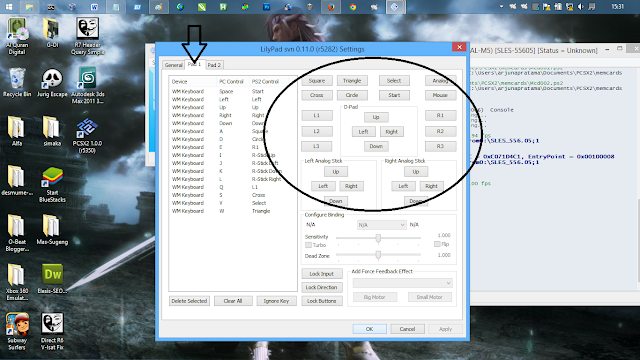Click Cancel in LilyPad settings
The height and width of the screenshot is (360, 640).
tap(407, 329)
